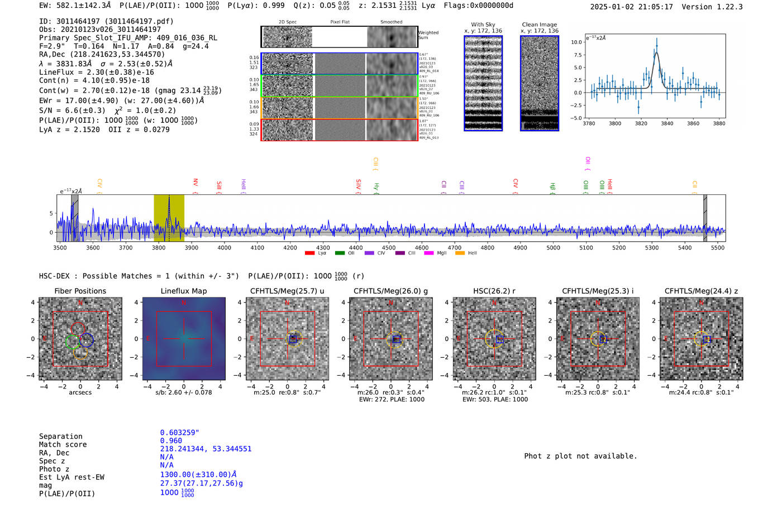
Task: Click the Hγ line marker
Action: coord(376,188)
